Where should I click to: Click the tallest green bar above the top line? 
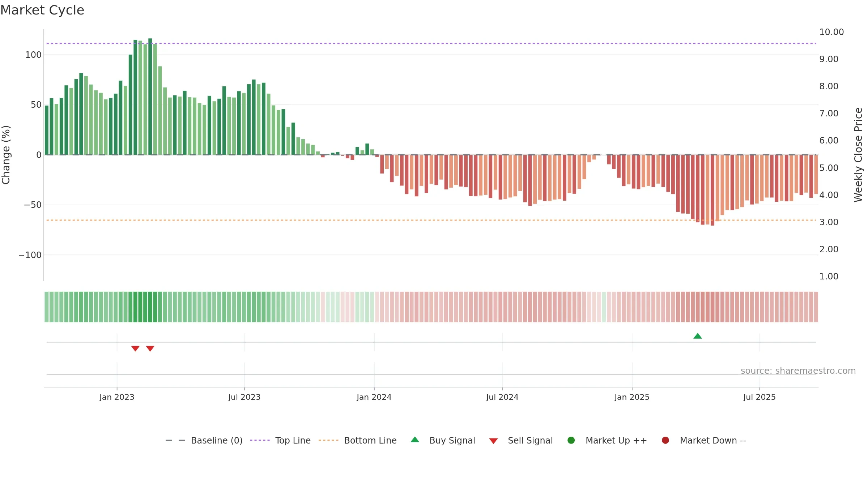(x=150, y=97)
